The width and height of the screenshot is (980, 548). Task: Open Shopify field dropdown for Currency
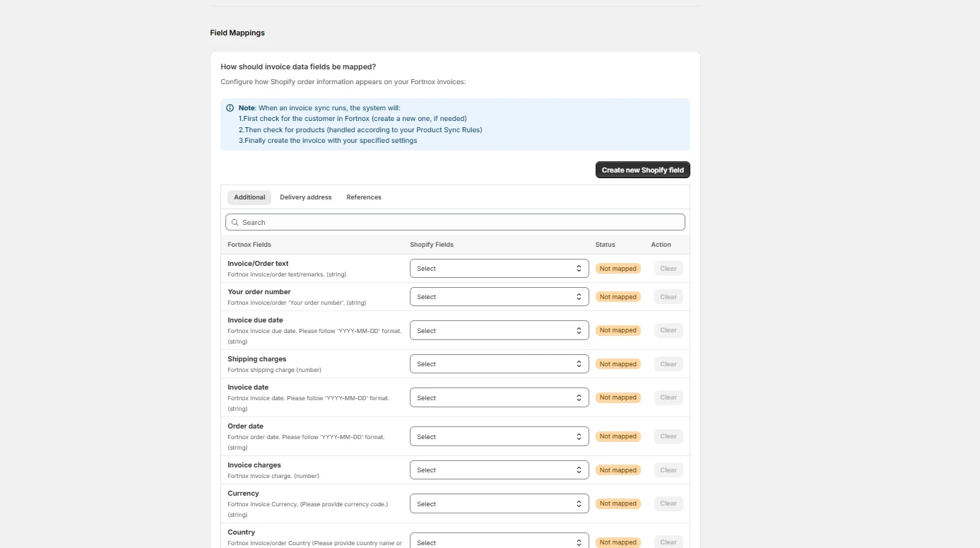pyautogui.click(x=500, y=503)
